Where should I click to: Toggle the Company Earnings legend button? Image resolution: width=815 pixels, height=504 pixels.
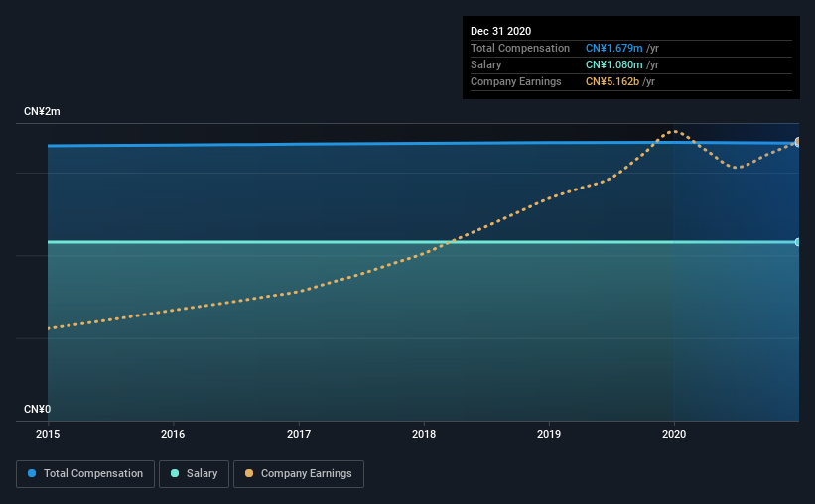tap(299, 474)
